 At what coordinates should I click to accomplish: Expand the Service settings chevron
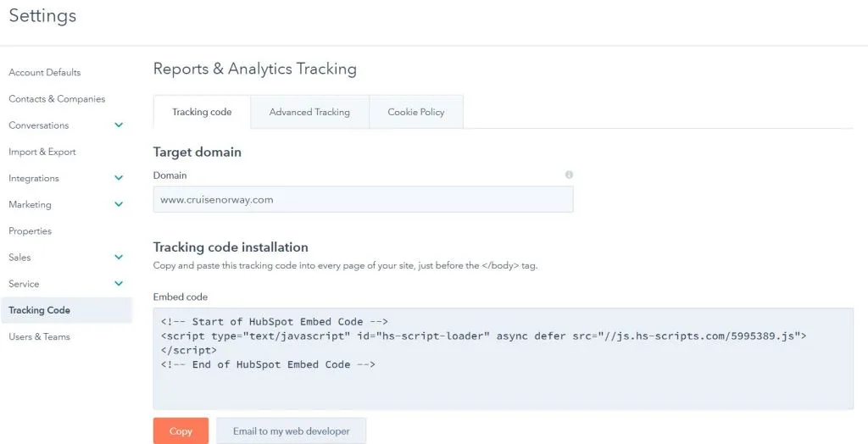coord(119,284)
